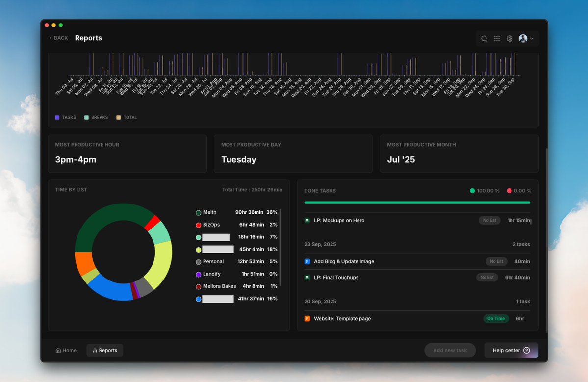Click the done tasks green progress bar
This screenshot has height=382, width=588.
coord(417,203)
